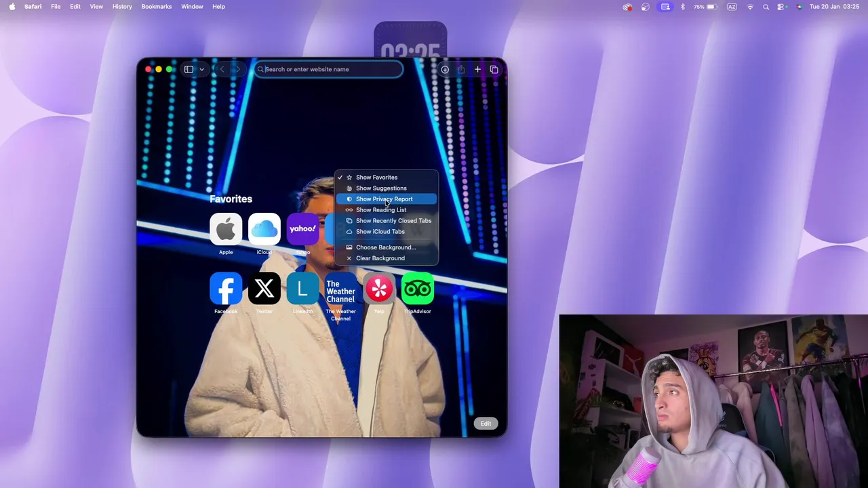Screen dimensions: 868x488
Task: Enable Show Suggestions
Action: click(x=387, y=188)
